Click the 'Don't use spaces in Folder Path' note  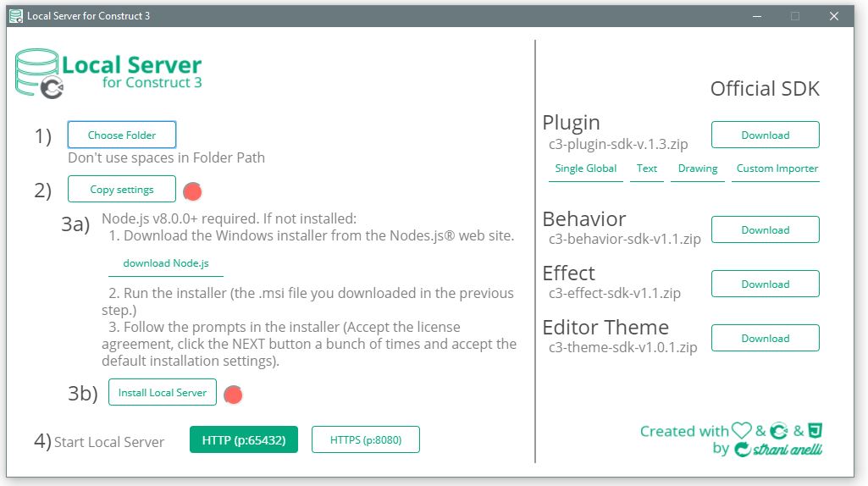coord(166,157)
